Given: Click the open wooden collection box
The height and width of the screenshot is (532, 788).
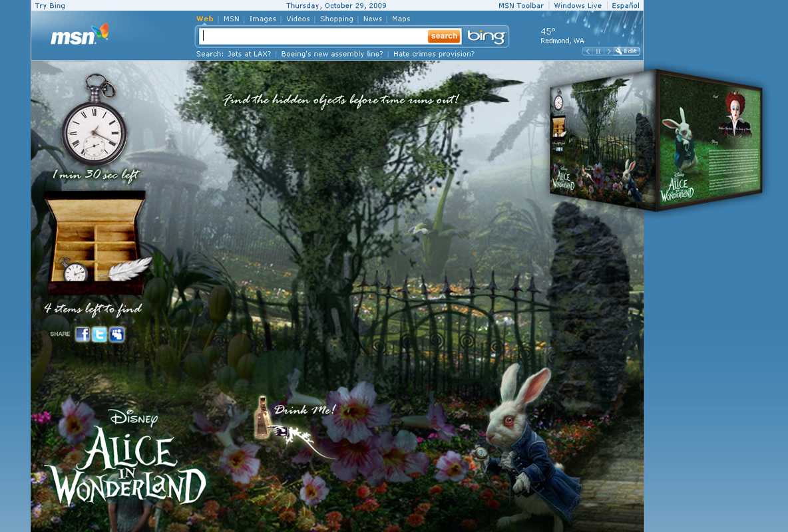Looking at the screenshot, I should click(x=95, y=242).
